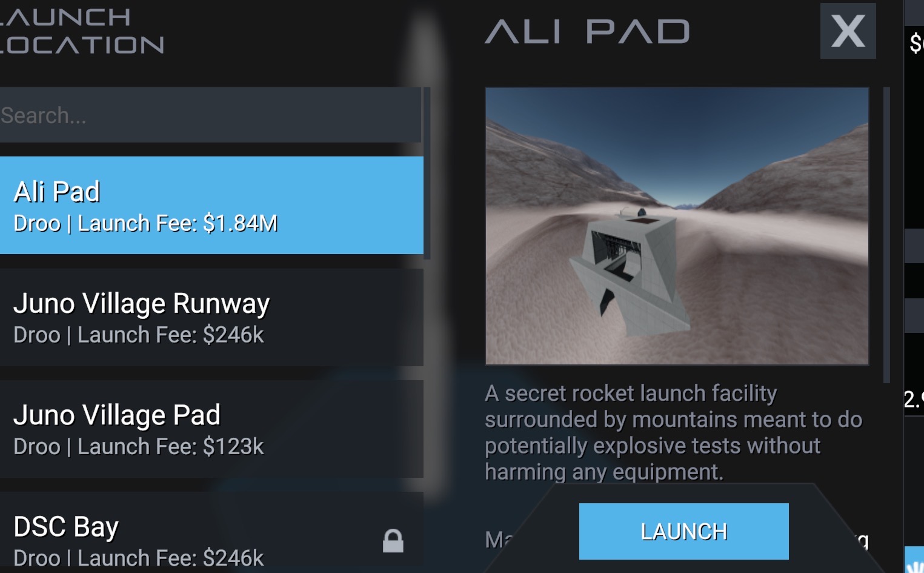
Task: Click the lock icon on DSC Bay
Action: (x=393, y=541)
